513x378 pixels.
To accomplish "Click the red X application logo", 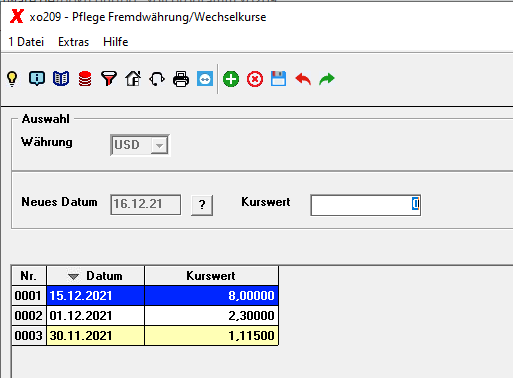I will click(x=17, y=16).
